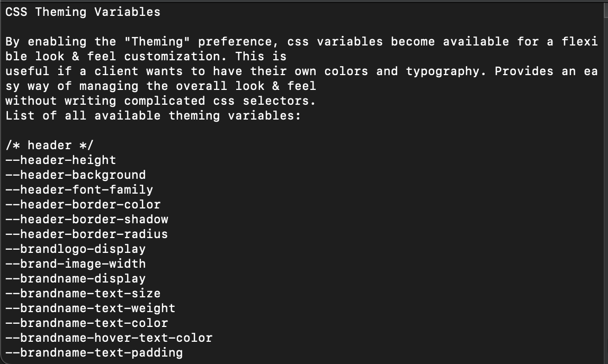Place cursor on --header-height variable
Image resolution: width=608 pixels, height=364 pixels.
point(60,160)
